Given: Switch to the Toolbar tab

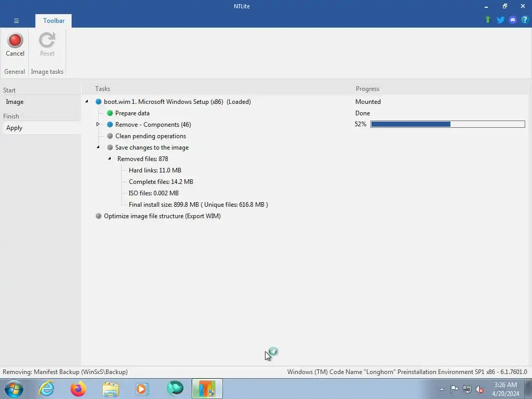Looking at the screenshot, I should pos(54,21).
